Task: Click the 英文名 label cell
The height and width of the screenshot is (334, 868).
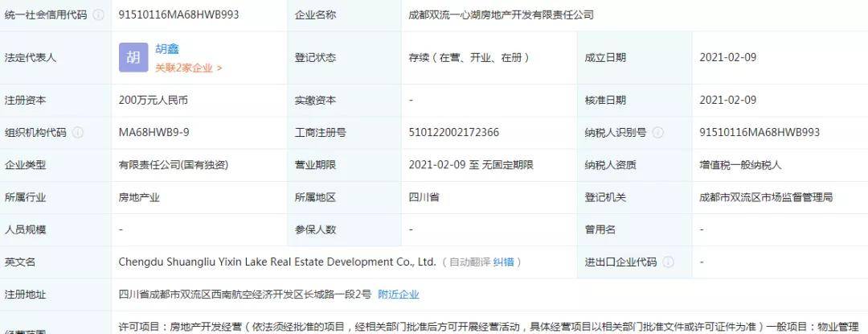Action: (55, 262)
